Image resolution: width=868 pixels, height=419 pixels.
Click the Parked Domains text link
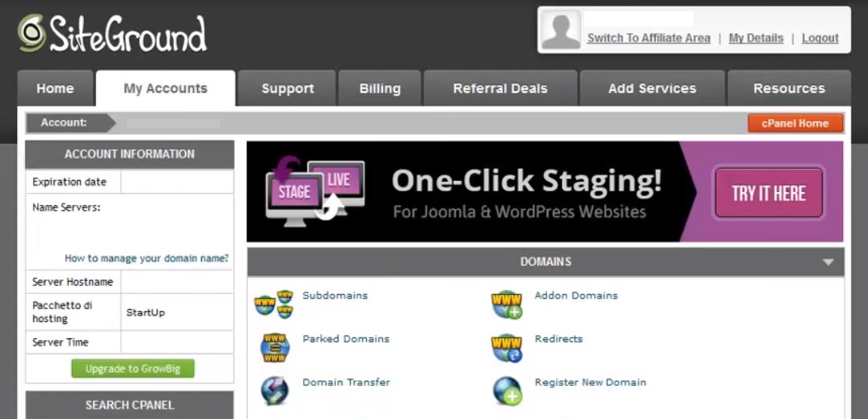point(346,339)
